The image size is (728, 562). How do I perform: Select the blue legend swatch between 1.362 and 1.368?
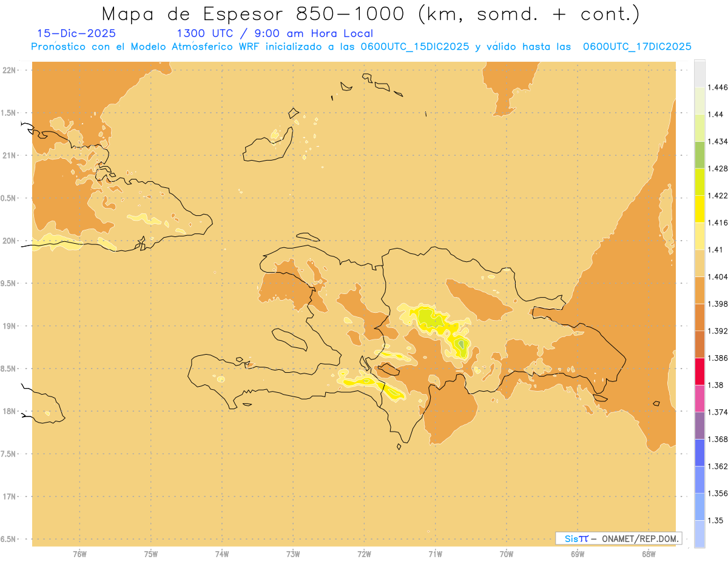tap(699, 453)
